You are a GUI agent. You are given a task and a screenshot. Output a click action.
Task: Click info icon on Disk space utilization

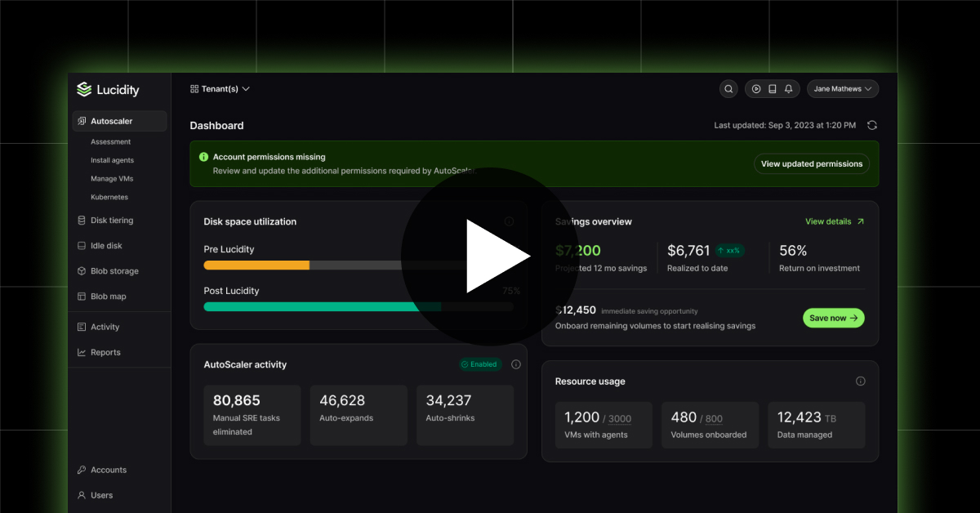click(509, 221)
